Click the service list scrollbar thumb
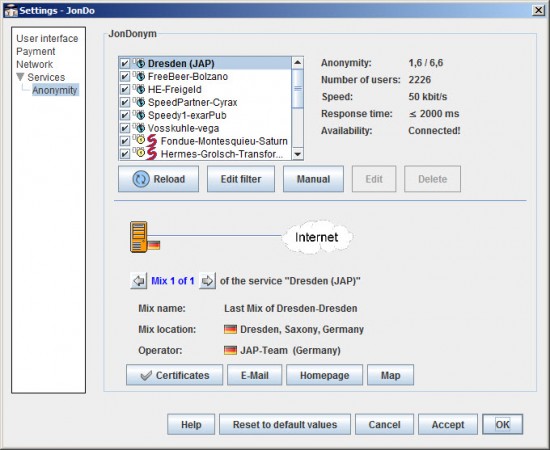 pyautogui.click(x=297, y=88)
